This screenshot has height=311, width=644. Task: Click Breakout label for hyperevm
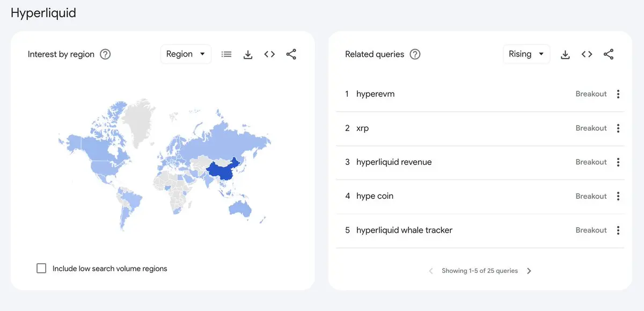click(591, 94)
